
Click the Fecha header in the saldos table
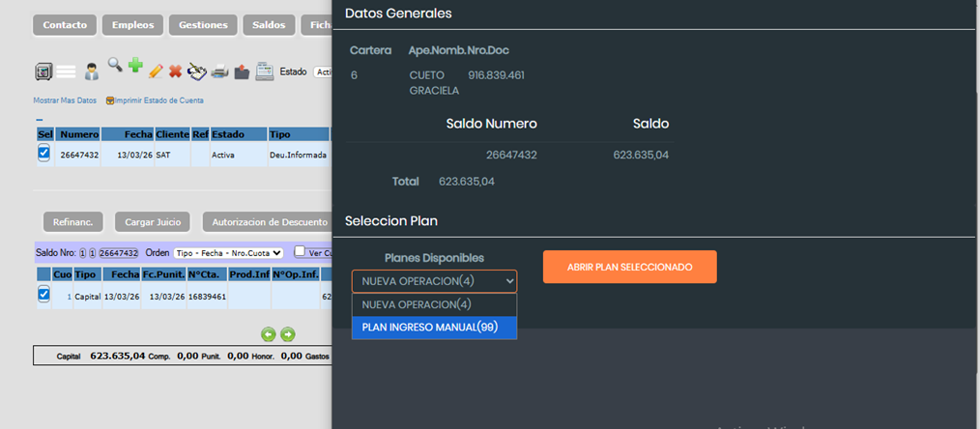pyautogui.click(x=128, y=134)
